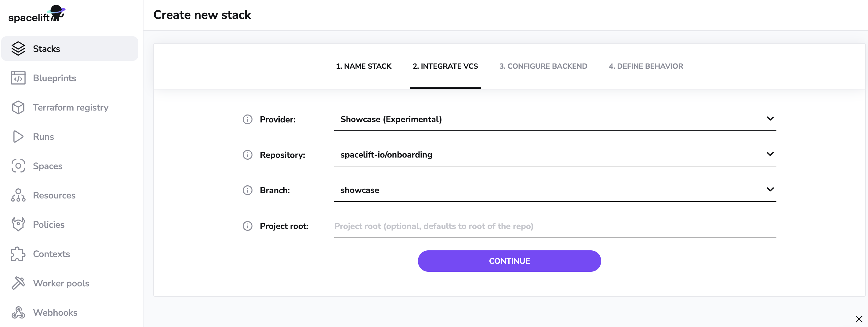868x327 pixels.
Task: Expand the Provider dropdown
Action: click(x=770, y=119)
